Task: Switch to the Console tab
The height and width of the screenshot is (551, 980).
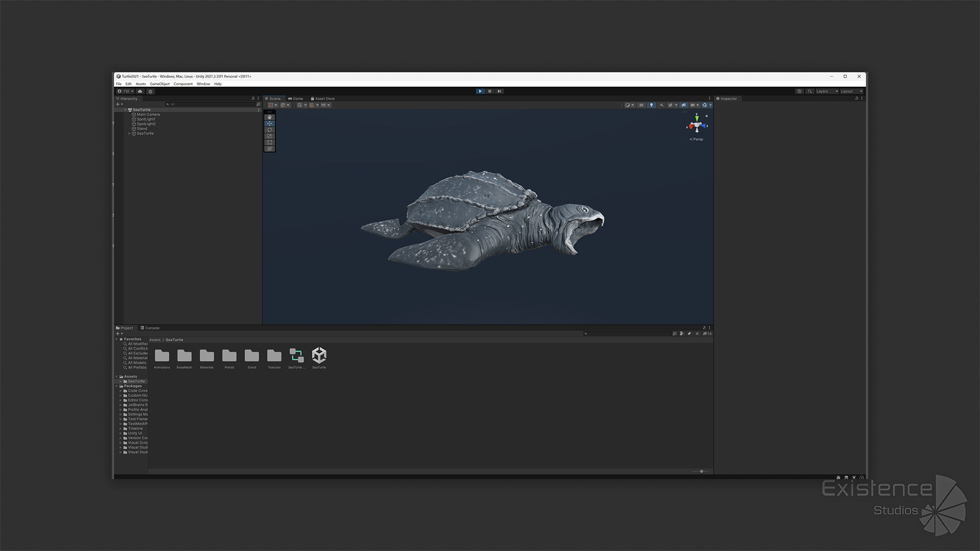Action: 150,328
